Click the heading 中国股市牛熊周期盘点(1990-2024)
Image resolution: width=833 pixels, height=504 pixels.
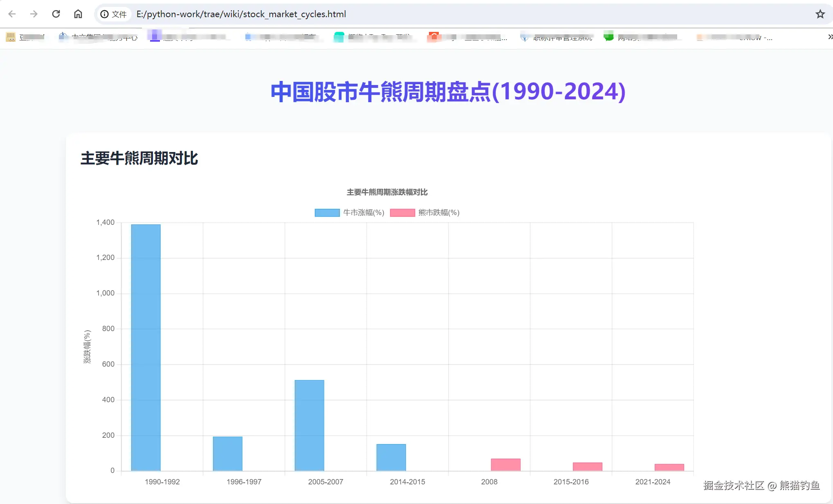[x=448, y=92]
